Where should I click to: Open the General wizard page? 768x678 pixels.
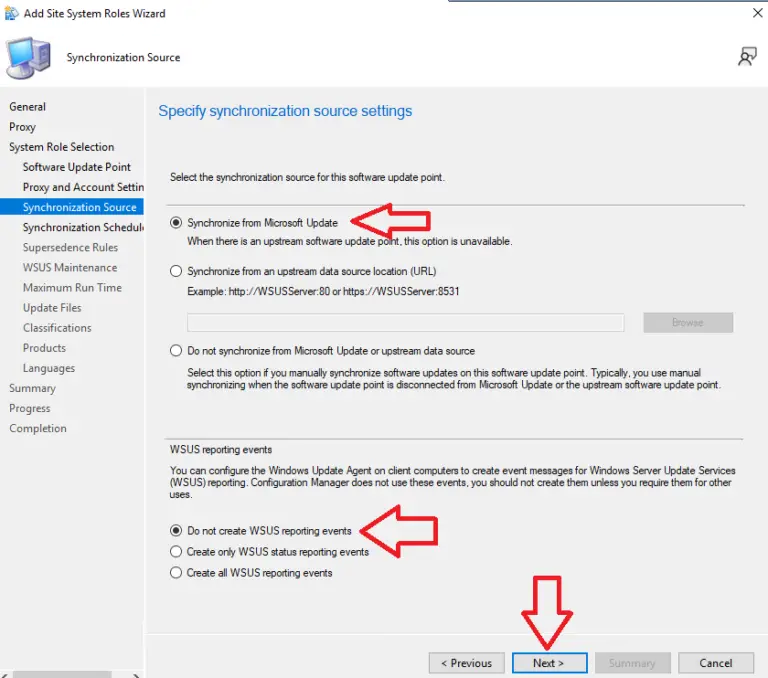click(x=28, y=107)
